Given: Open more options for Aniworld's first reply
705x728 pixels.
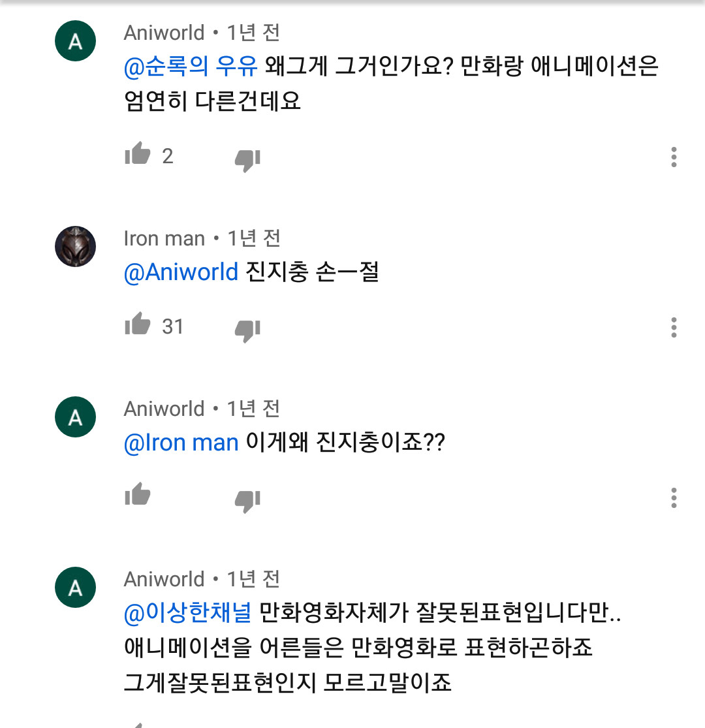Looking at the screenshot, I should point(674,157).
